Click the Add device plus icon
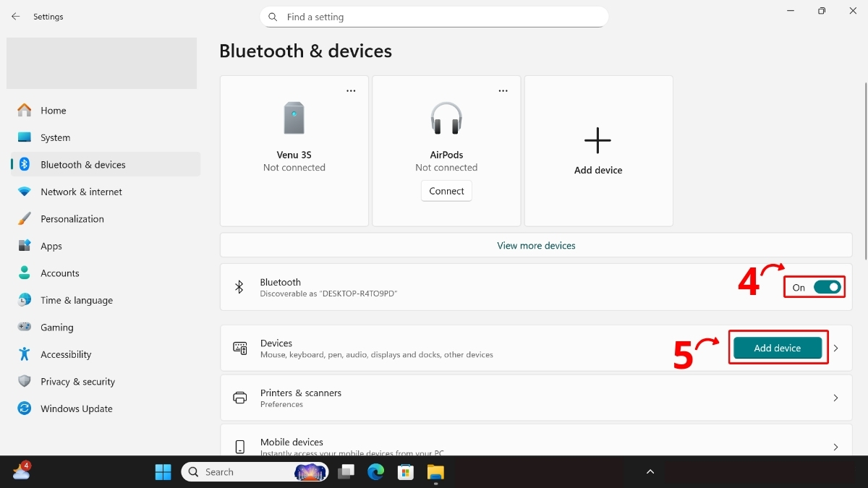Image resolution: width=868 pixels, height=488 pixels. pyautogui.click(x=597, y=139)
